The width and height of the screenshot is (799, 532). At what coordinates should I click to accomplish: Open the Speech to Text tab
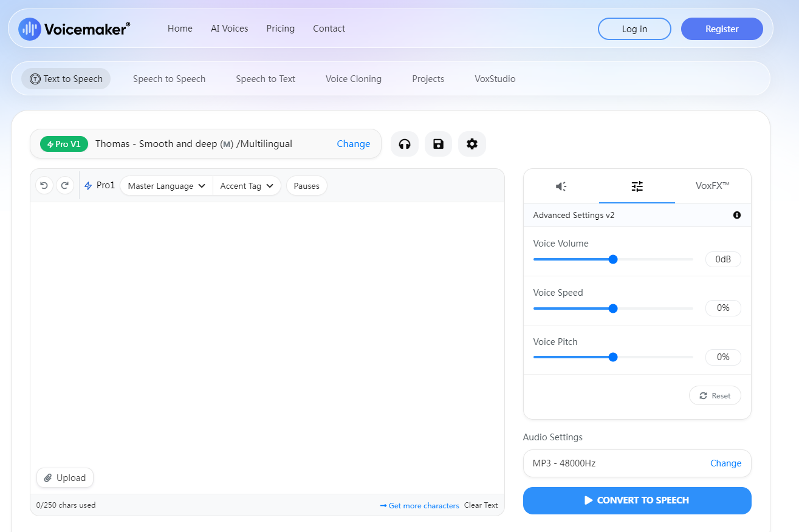tap(266, 79)
